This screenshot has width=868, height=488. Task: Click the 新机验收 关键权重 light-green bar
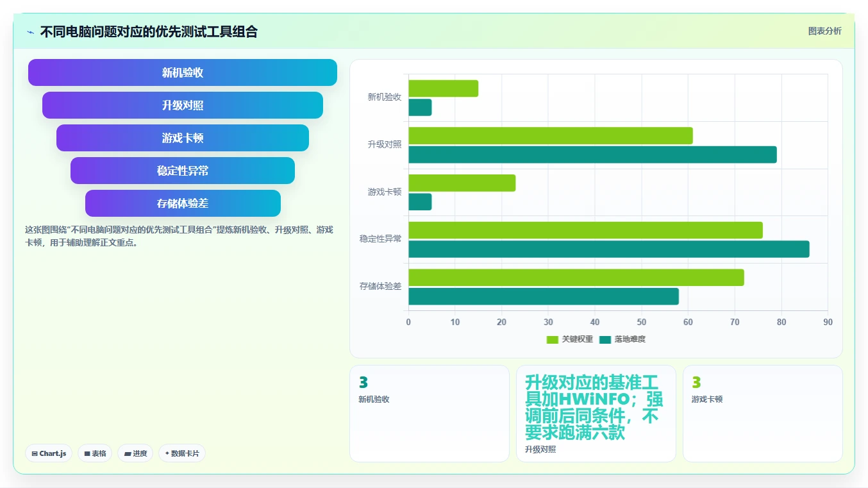[x=444, y=88]
